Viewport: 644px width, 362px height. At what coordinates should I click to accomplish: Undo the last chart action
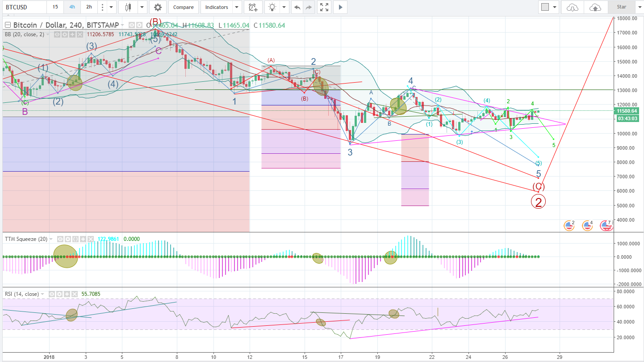[297, 7]
